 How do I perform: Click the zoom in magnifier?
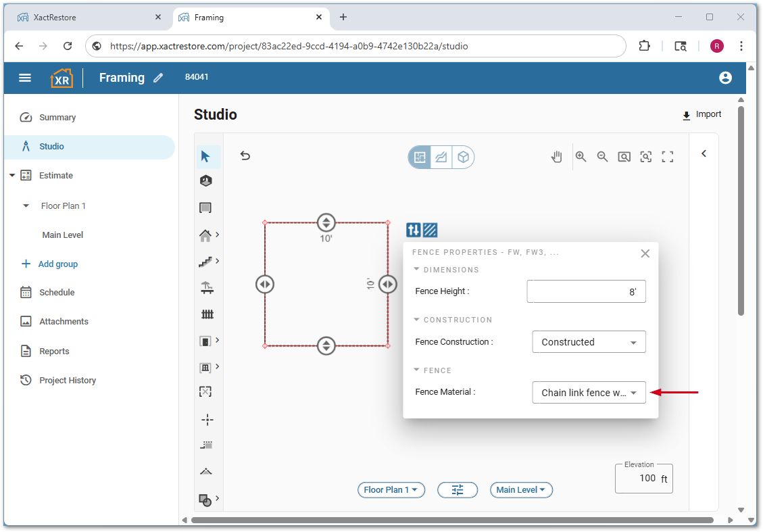pos(581,157)
